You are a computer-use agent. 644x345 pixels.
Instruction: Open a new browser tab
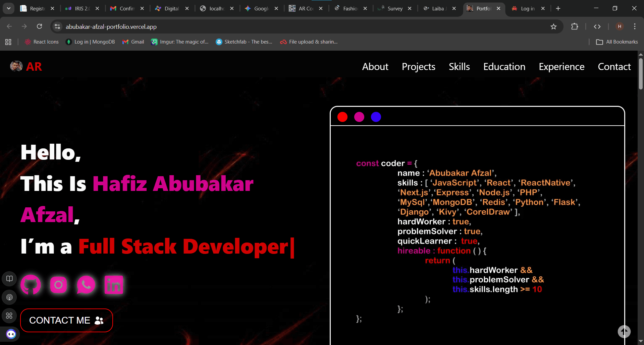[558, 8]
